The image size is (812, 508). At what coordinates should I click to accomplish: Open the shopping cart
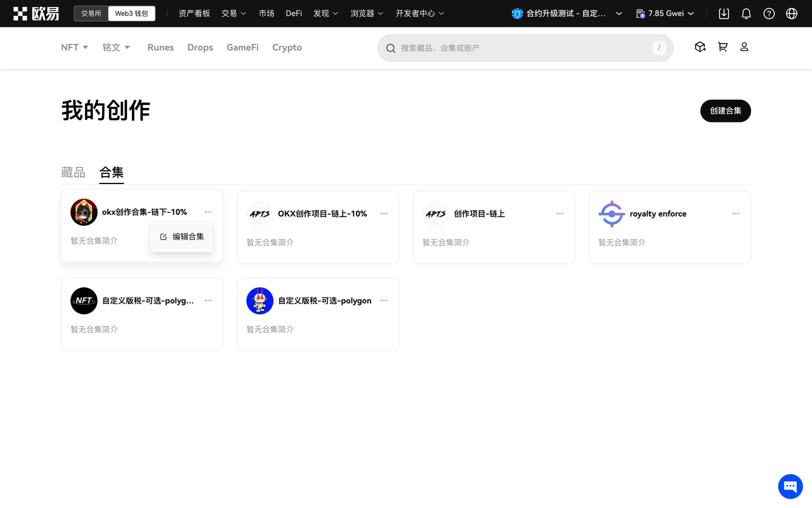(723, 47)
